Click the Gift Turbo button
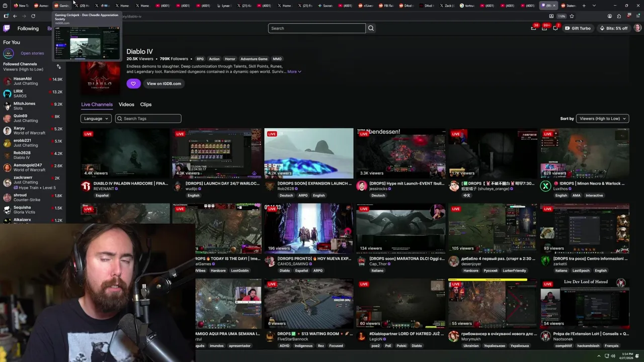The height and width of the screenshot is (362, 644). pyautogui.click(x=578, y=28)
